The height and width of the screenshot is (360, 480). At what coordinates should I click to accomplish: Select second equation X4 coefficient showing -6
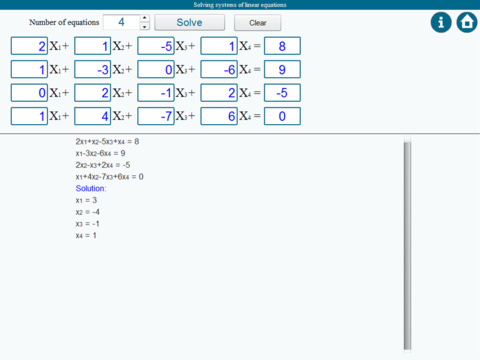[x=219, y=69]
